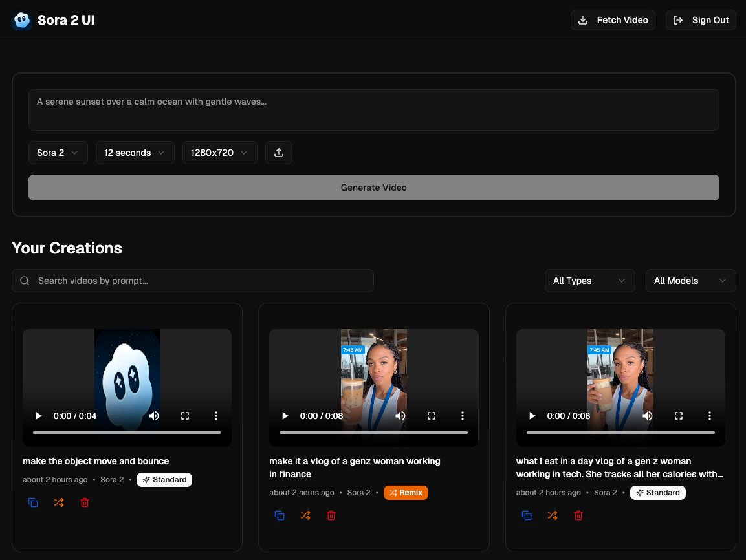Open the options menu on the tech vlog player
Screen dimensions: 746x560
[x=710, y=416]
